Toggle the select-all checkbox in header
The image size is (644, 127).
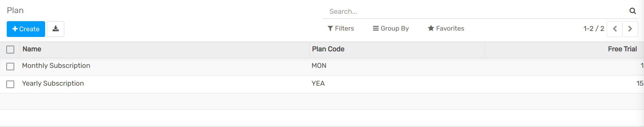(10, 49)
